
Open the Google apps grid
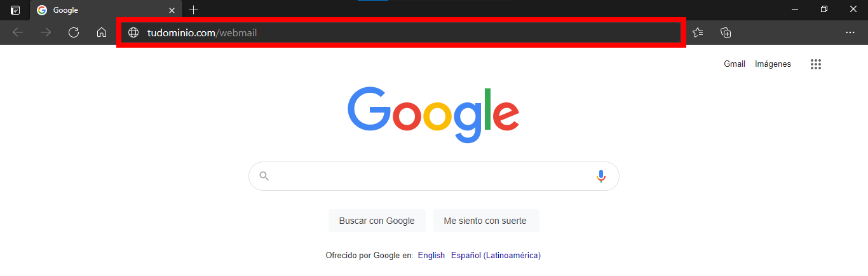coord(817,64)
